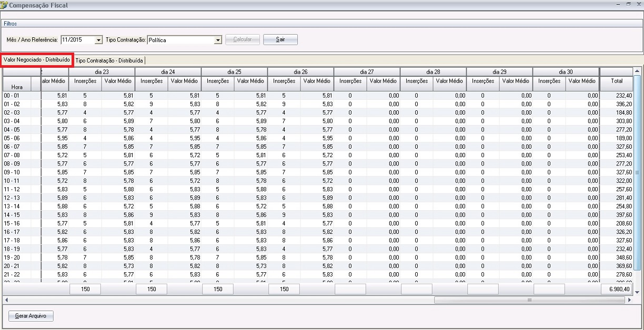Expand the Mês / Ano Referência dropdown
Viewport: 644px width, 330px height.
click(x=98, y=40)
